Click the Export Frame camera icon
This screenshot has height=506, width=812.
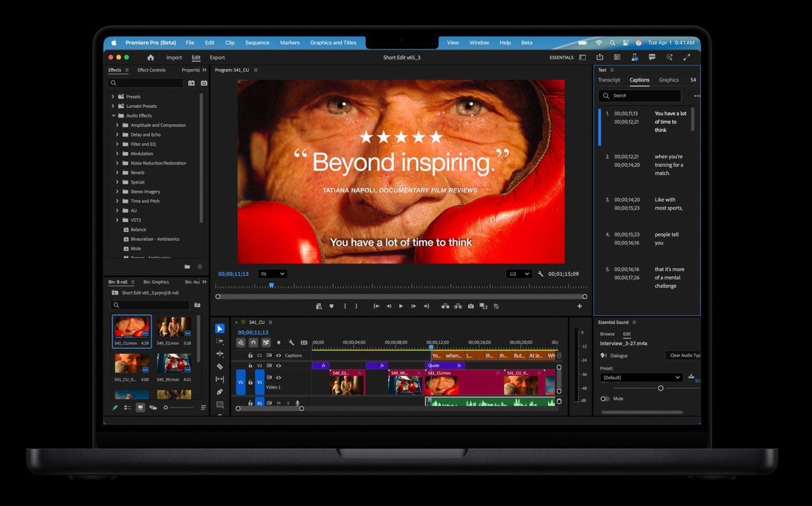click(471, 306)
